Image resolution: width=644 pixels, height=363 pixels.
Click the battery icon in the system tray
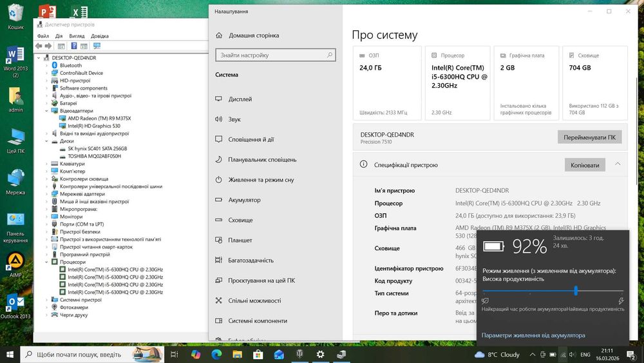(x=553, y=355)
